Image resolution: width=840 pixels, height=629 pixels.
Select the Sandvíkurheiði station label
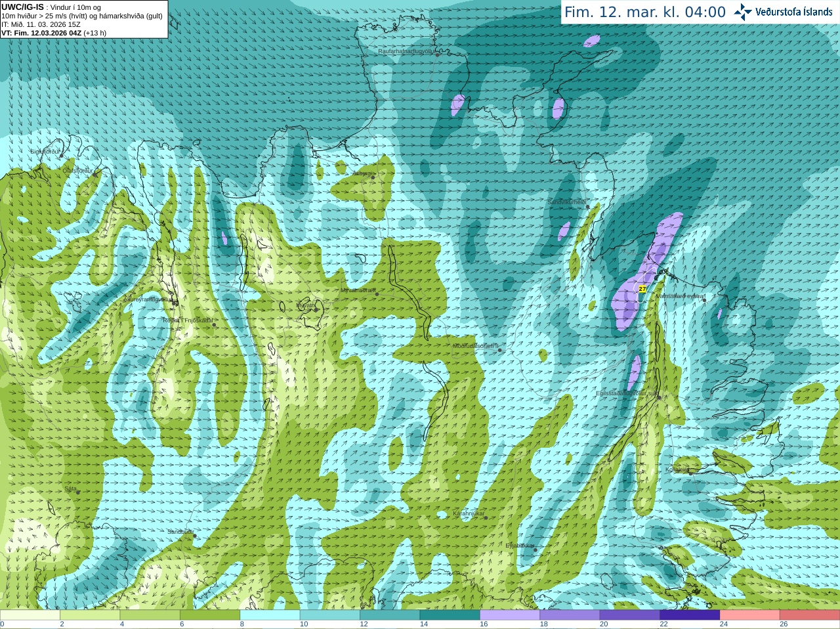(x=566, y=202)
